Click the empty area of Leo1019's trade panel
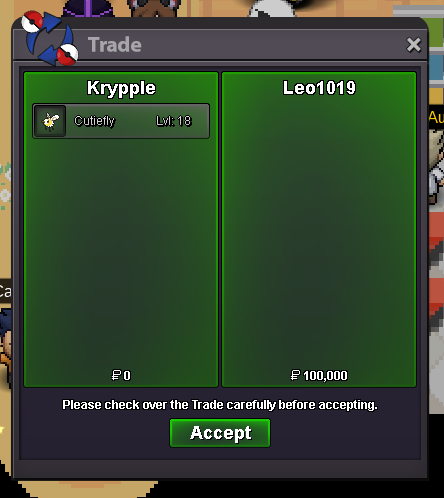The width and height of the screenshot is (444, 498). tap(319, 233)
